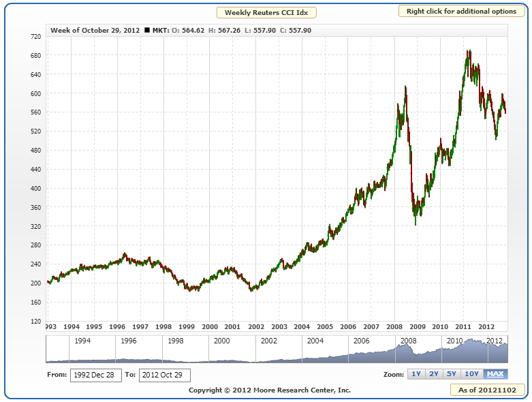Click the black MKT legend square
This screenshot has width=532, height=402.
148,31
